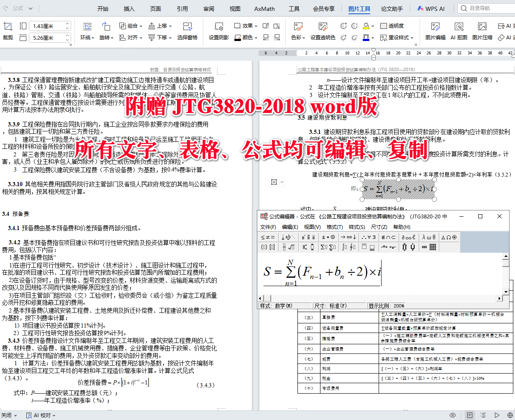The width and height of the screenshot is (515, 420).
Task: Open 编辑(E) menu in the equation editor
Action: (x=290, y=227)
